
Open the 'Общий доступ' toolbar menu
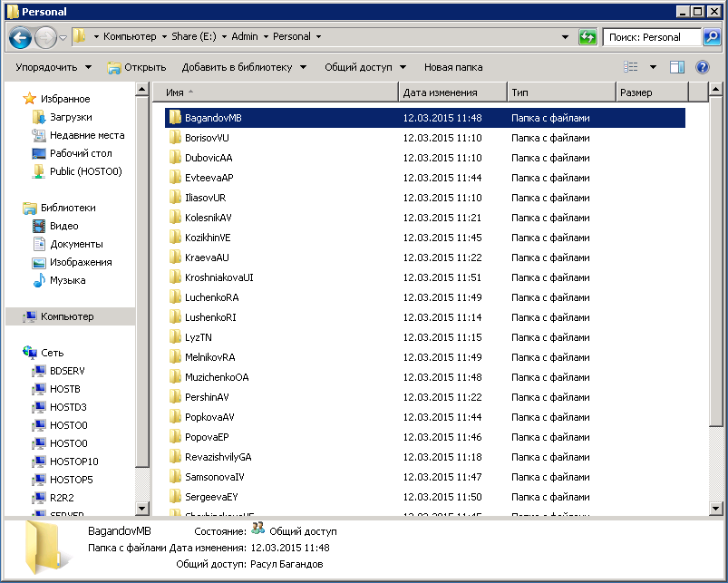365,67
